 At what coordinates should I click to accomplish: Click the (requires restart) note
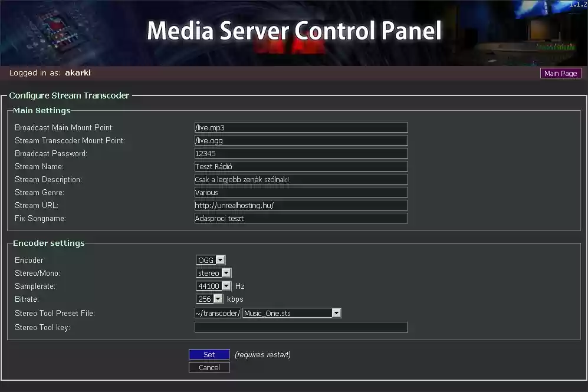pyautogui.click(x=262, y=354)
